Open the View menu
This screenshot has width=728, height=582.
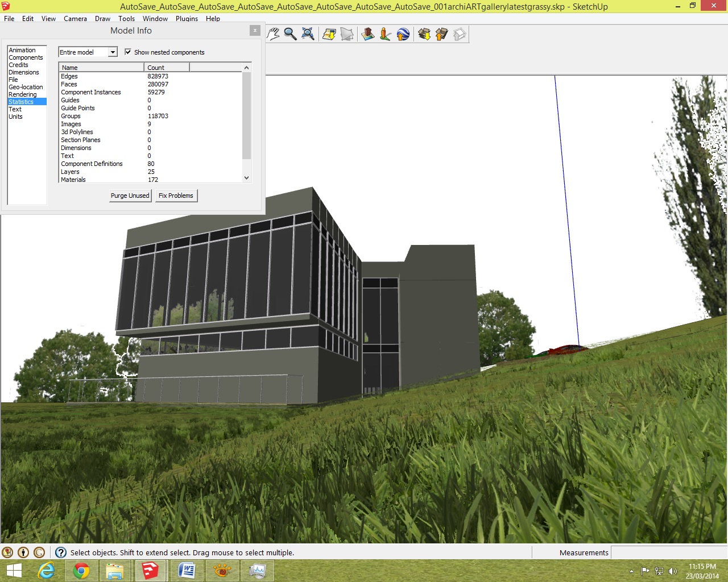48,19
